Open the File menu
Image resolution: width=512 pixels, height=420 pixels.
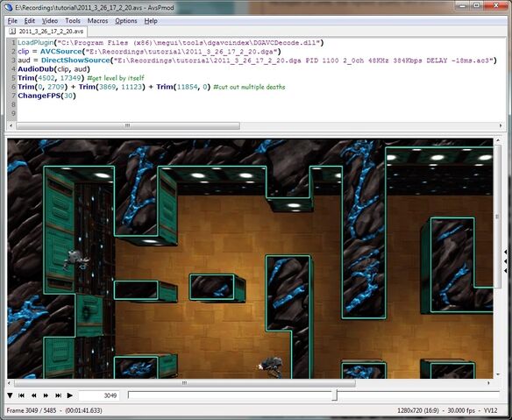pyautogui.click(x=12, y=21)
